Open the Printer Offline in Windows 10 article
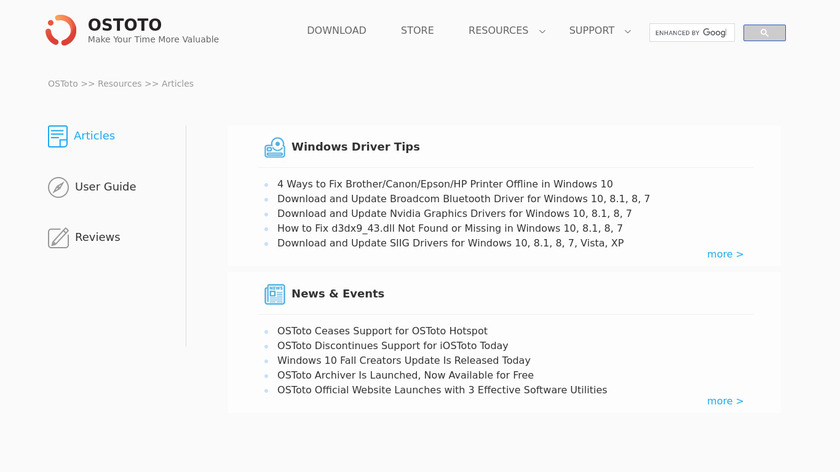840x472 pixels. [x=445, y=184]
